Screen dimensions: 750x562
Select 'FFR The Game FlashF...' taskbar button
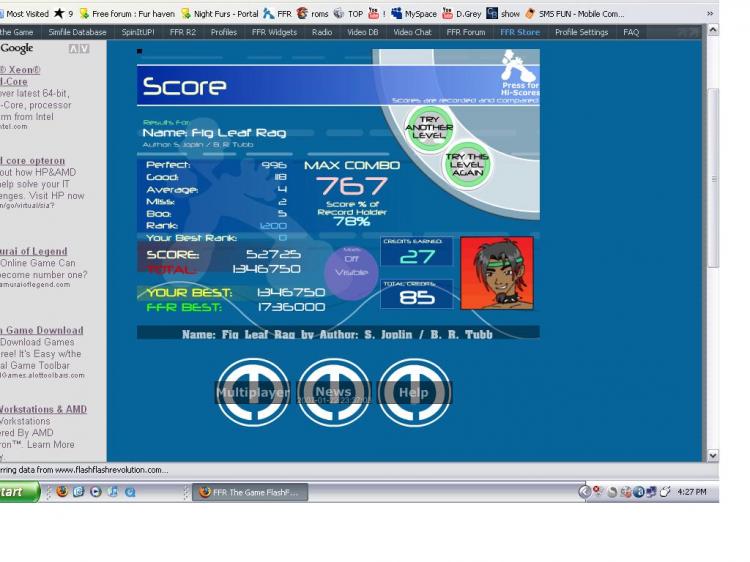coord(250,492)
